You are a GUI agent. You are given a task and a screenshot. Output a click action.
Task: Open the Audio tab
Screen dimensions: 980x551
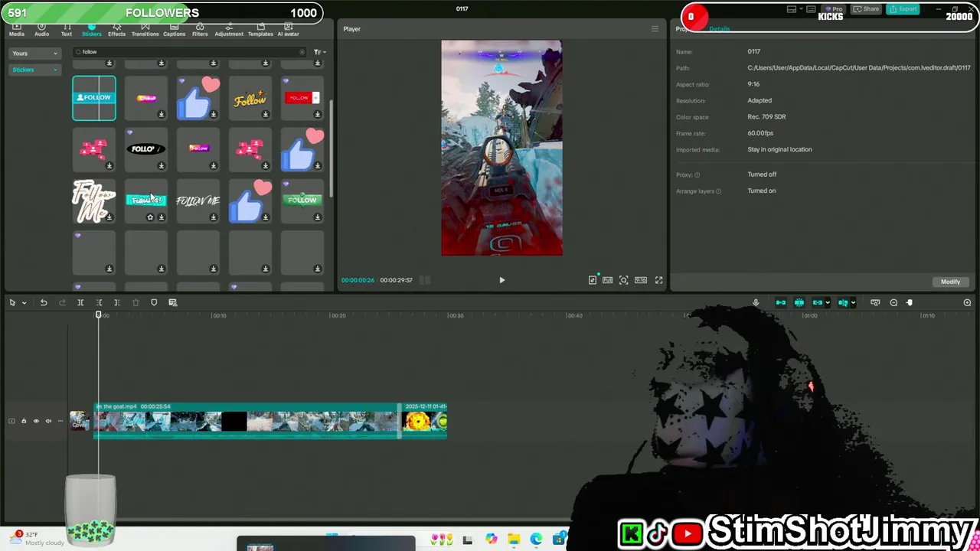point(41,31)
